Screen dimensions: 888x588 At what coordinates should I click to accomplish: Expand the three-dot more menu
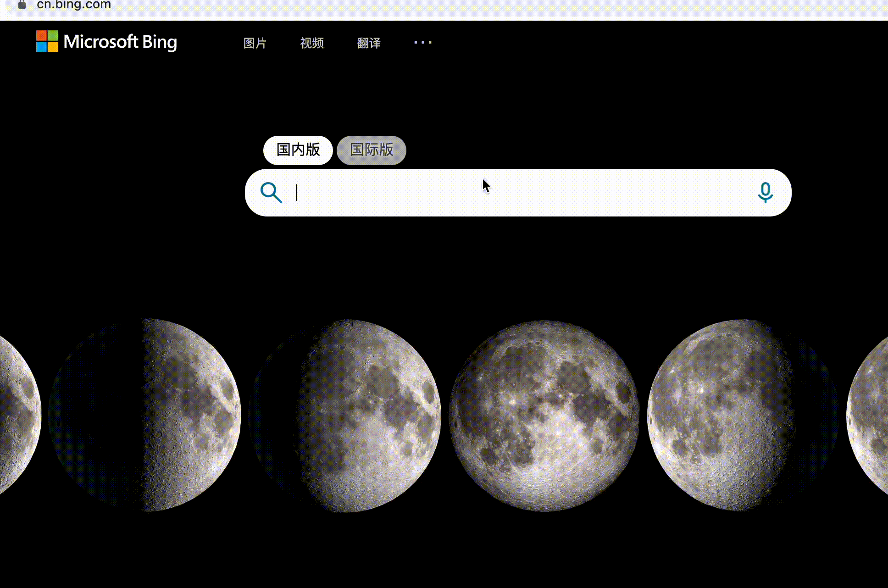(423, 43)
